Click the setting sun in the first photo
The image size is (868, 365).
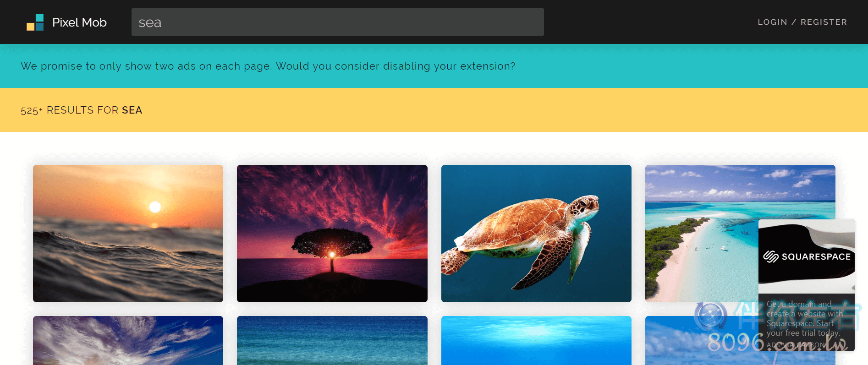pos(155,207)
